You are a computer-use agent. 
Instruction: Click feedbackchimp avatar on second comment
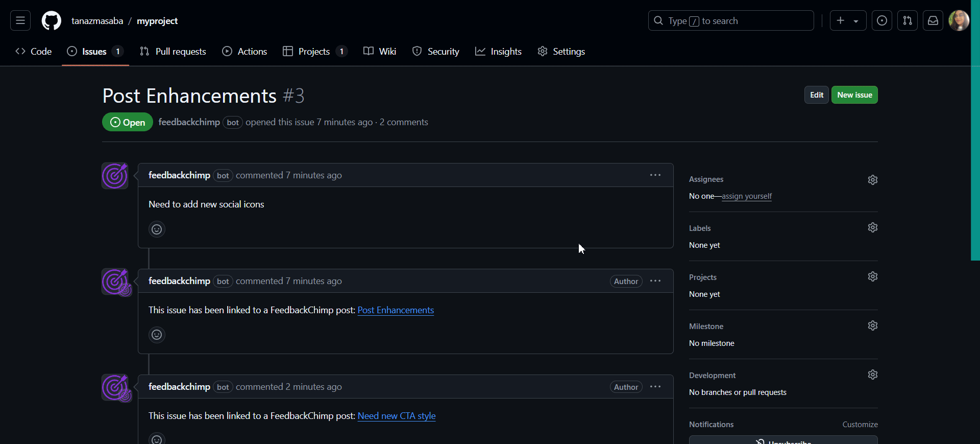pyautogui.click(x=115, y=282)
